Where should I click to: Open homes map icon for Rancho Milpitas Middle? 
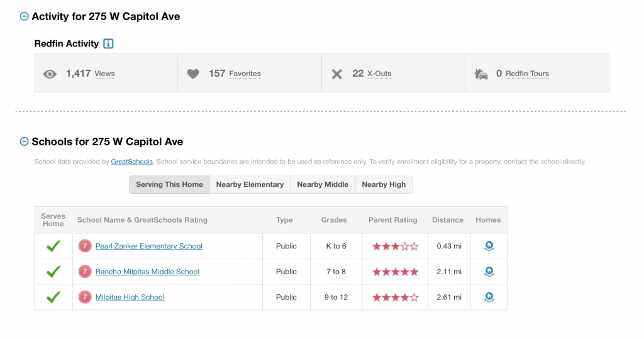489,272
